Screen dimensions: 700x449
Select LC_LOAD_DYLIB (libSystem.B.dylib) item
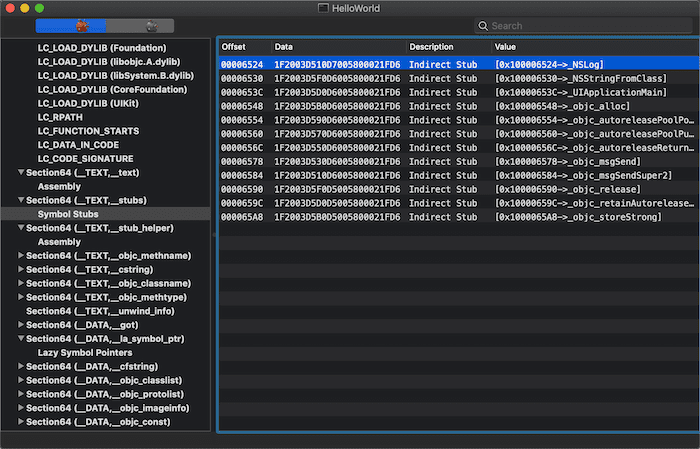pyautogui.click(x=116, y=75)
